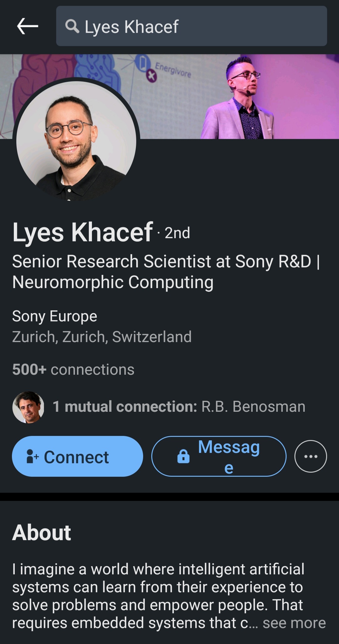Open Lyes Khacef's profile photo
The width and height of the screenshot is (339, 644).
(76, 140)
